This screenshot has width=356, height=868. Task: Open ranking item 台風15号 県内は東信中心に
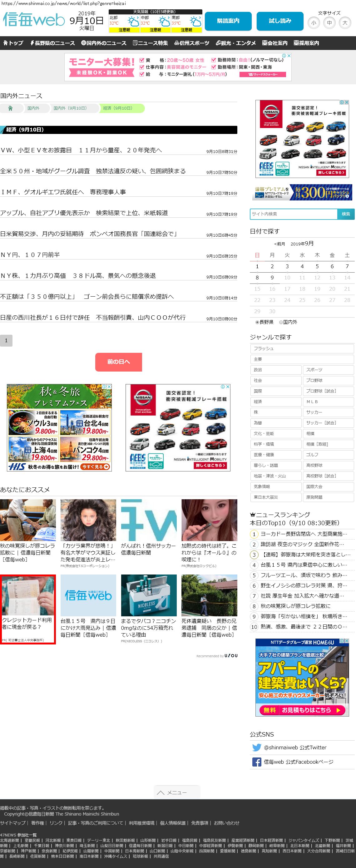[304, 565]
